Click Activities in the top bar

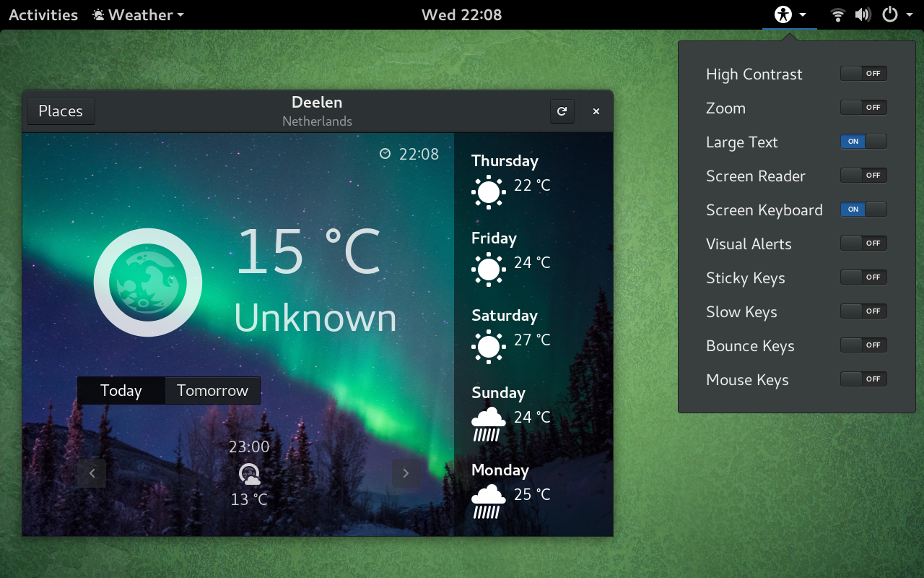pos(43,14)
